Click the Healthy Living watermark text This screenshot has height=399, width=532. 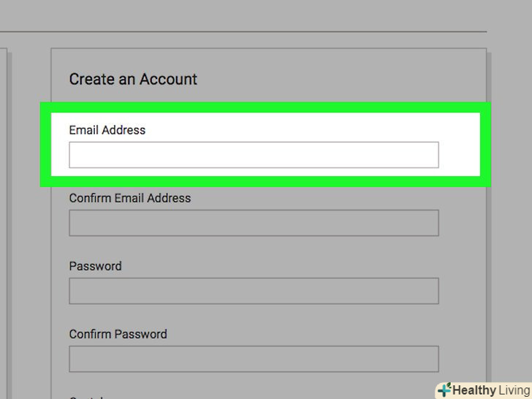click(491, 390)
